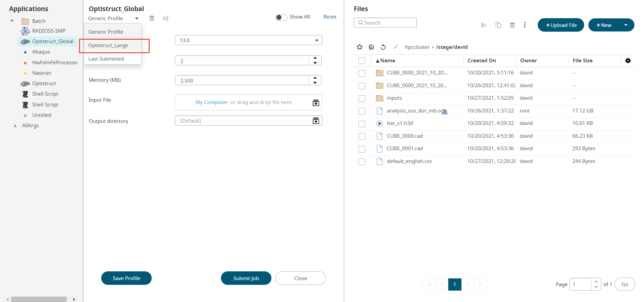644x302 pixels.
Task: Select the second Shell Script application
Action: coord(45,105)
